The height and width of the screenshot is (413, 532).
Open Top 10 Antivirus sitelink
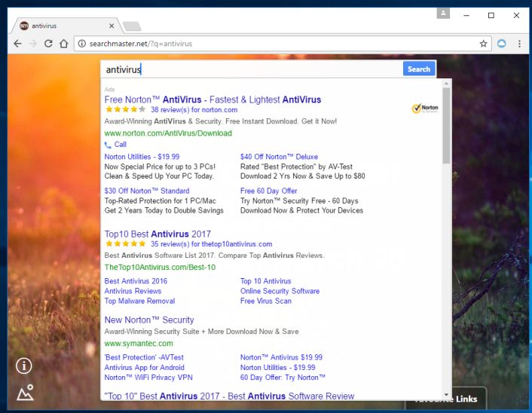tap(266, 281)
